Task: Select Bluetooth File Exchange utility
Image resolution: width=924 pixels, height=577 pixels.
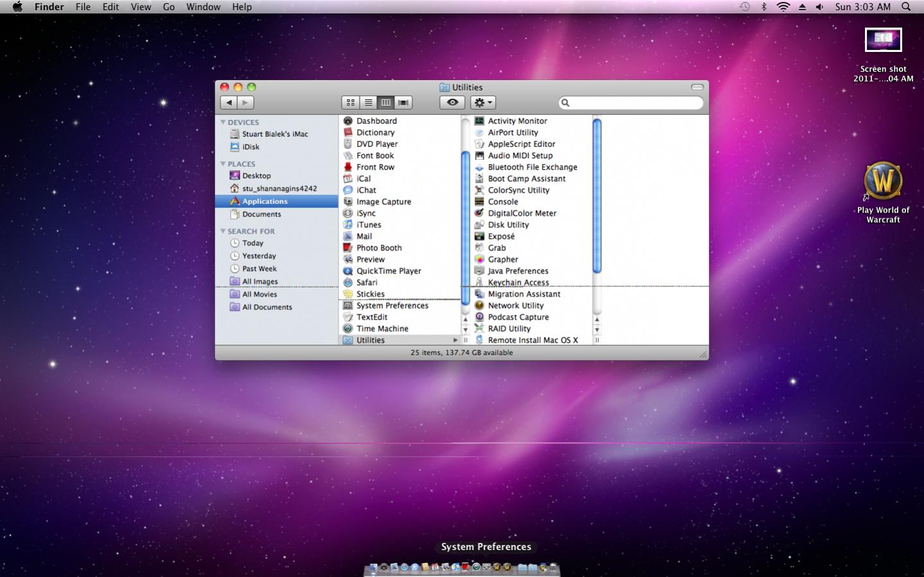Action: tap(532, 167)
